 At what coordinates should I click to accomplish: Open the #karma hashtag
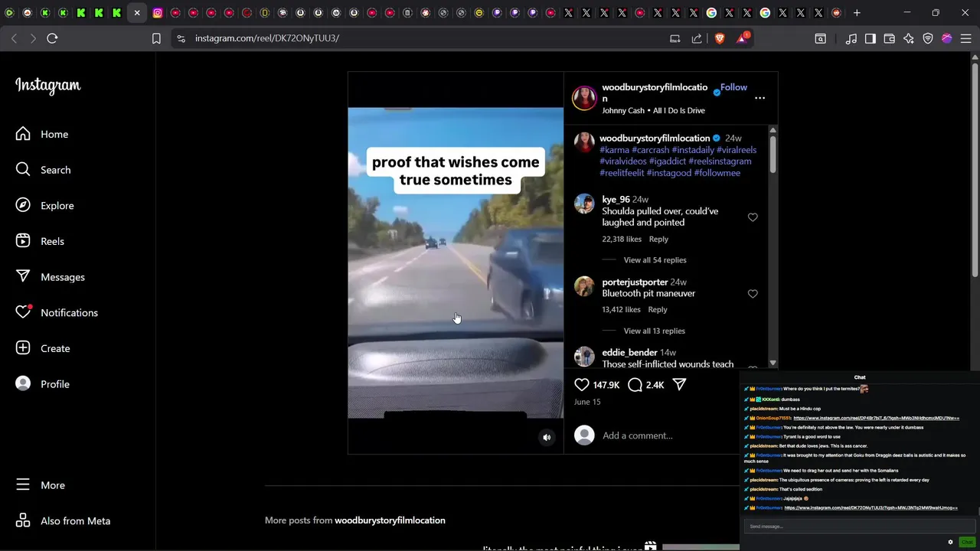[x=614, y=150]
